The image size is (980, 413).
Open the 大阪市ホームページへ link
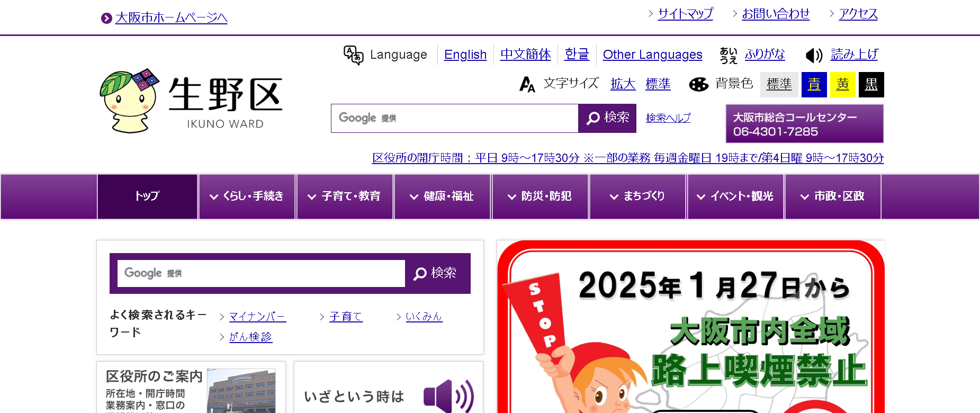click(172, 18)
